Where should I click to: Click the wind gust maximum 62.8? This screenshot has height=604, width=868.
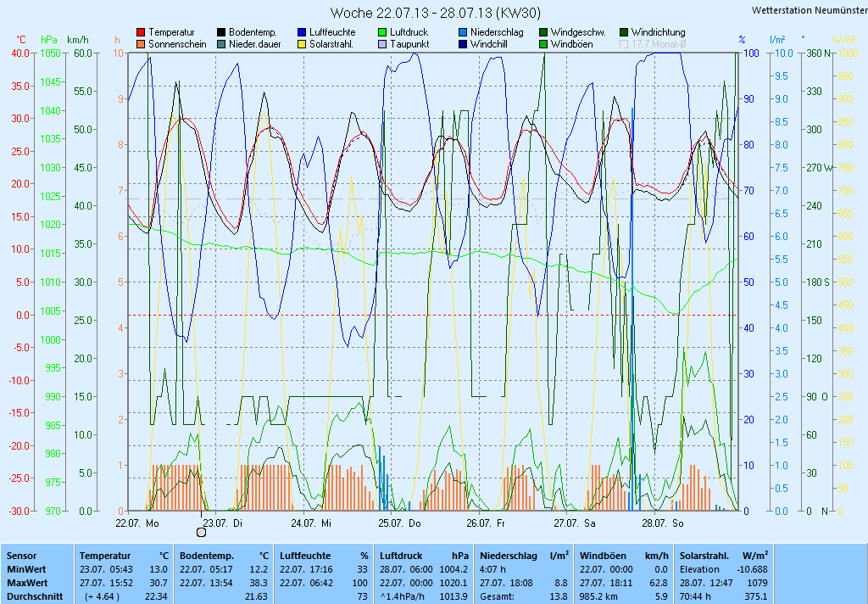[x=658, y=583]
